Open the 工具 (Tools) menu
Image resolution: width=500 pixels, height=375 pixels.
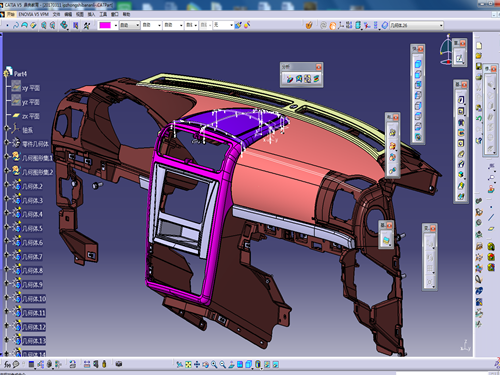coord(103,14)
